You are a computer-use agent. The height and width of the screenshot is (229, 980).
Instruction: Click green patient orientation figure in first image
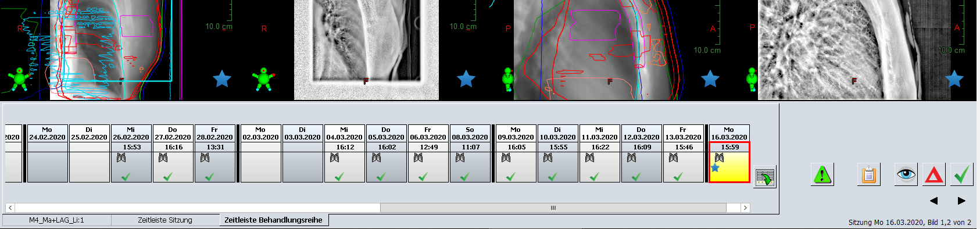19,79
